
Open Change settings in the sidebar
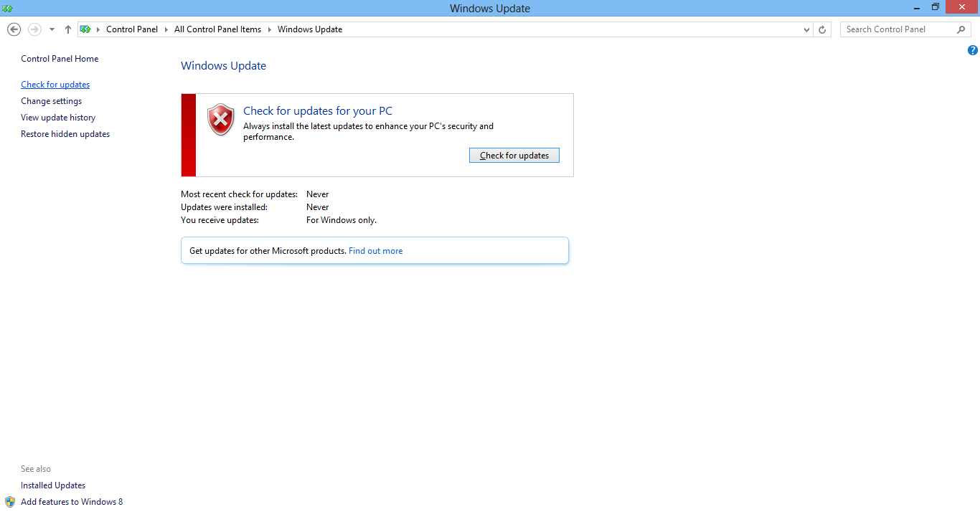click(52, 101)
